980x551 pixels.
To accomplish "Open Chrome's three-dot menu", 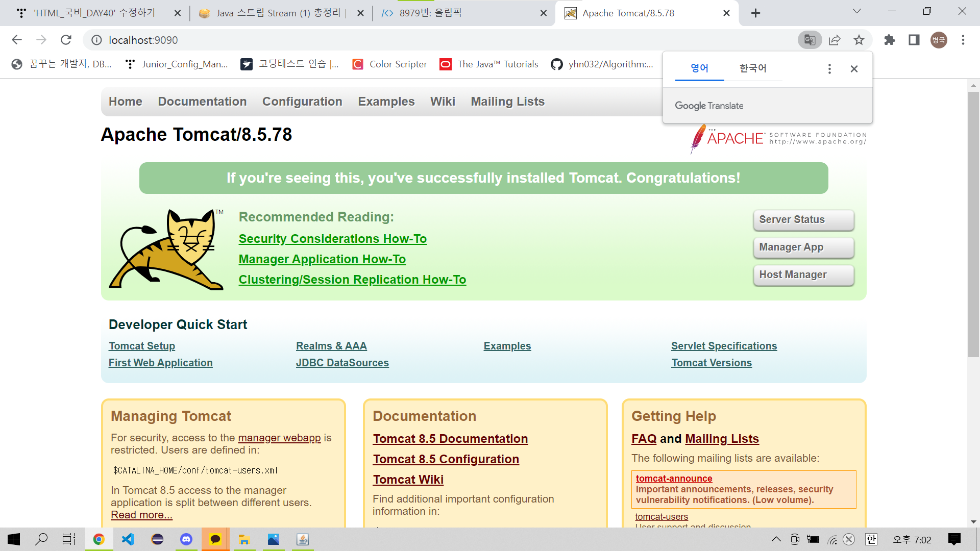I will [963, 40].
